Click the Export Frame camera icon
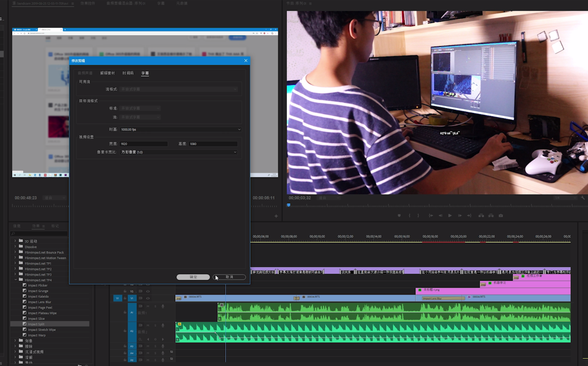588x366 pixels. click(x=501, y=216)
